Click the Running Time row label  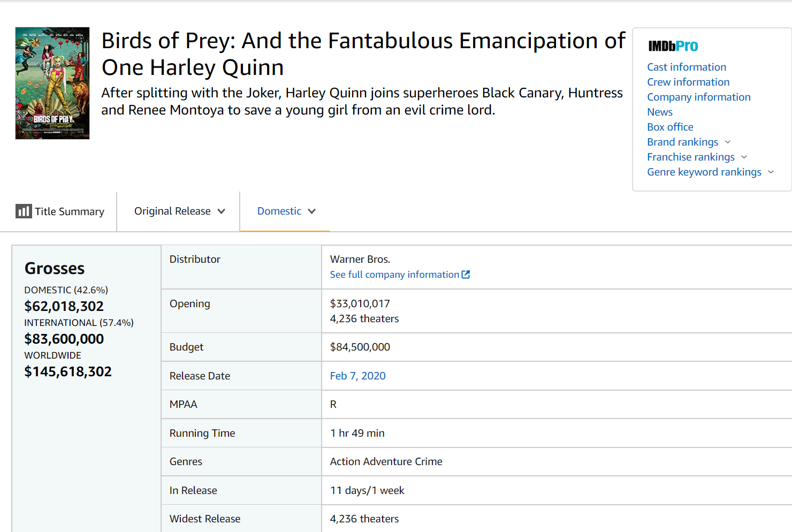pyautogui.click(x=202, y=433)
